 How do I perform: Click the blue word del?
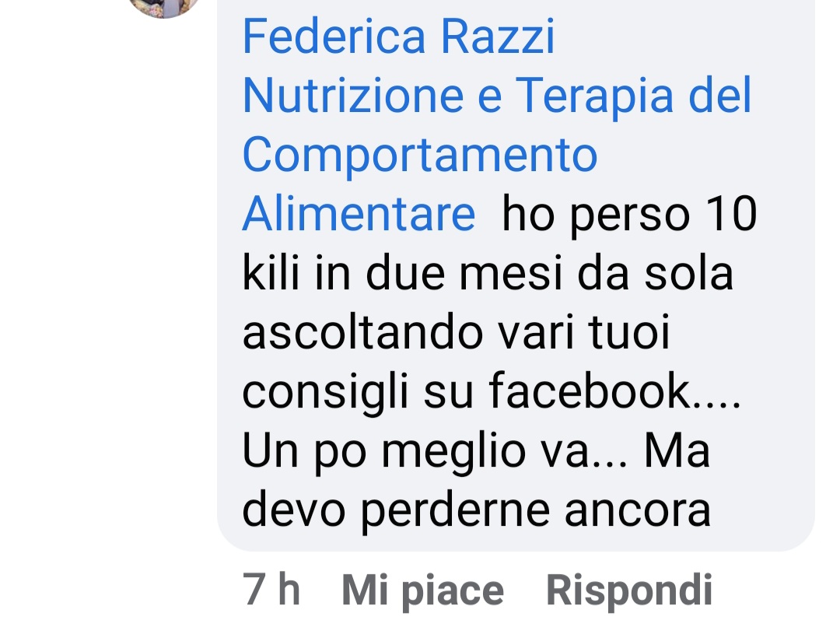tap(720, 96)
